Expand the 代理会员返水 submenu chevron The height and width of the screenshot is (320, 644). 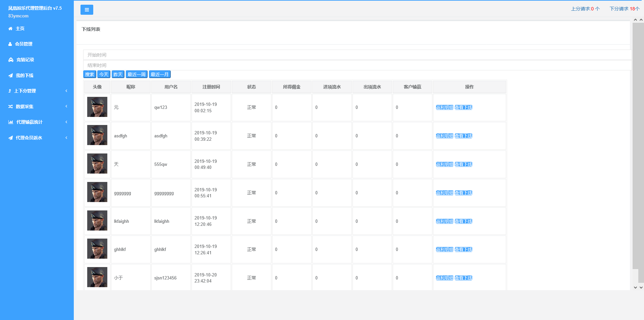66,138
